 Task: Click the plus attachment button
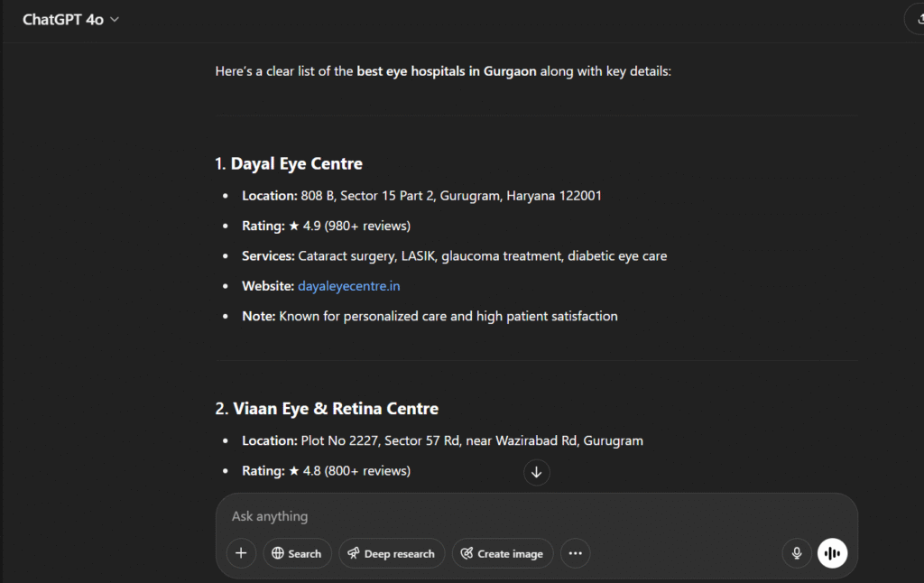(241, 553)
